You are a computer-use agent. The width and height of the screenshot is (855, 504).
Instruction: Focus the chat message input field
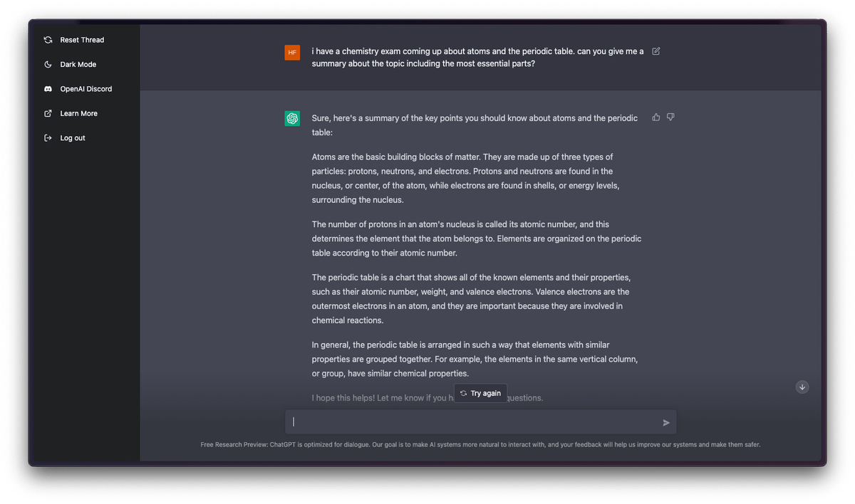pos(474,422)
